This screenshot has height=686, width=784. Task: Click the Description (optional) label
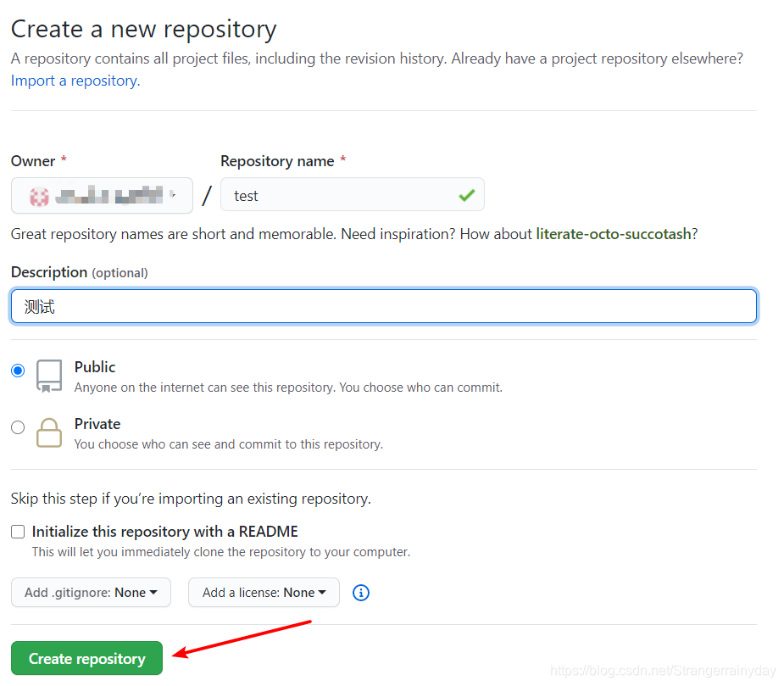point(80,272)
